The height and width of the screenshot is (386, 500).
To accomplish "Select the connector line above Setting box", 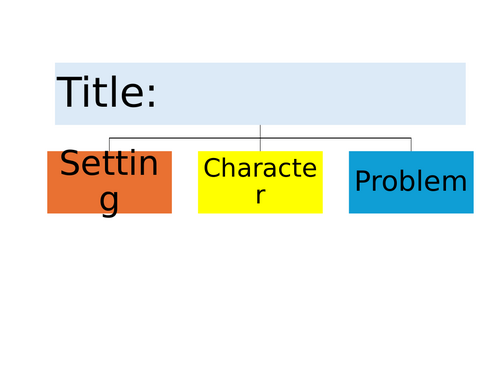I will pos(109,145).
